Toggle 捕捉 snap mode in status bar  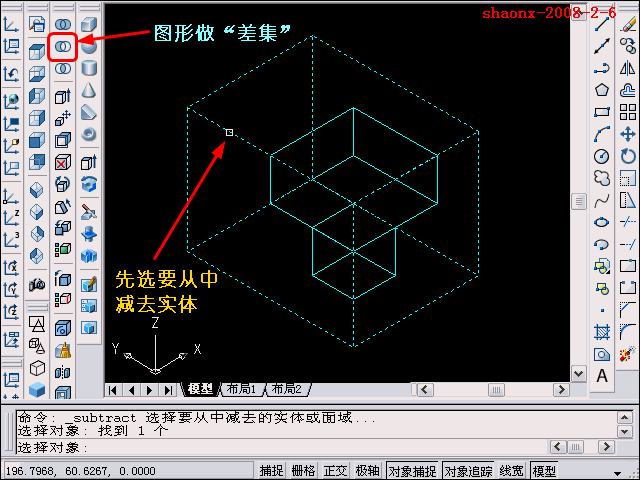click(x=272, y=471)
